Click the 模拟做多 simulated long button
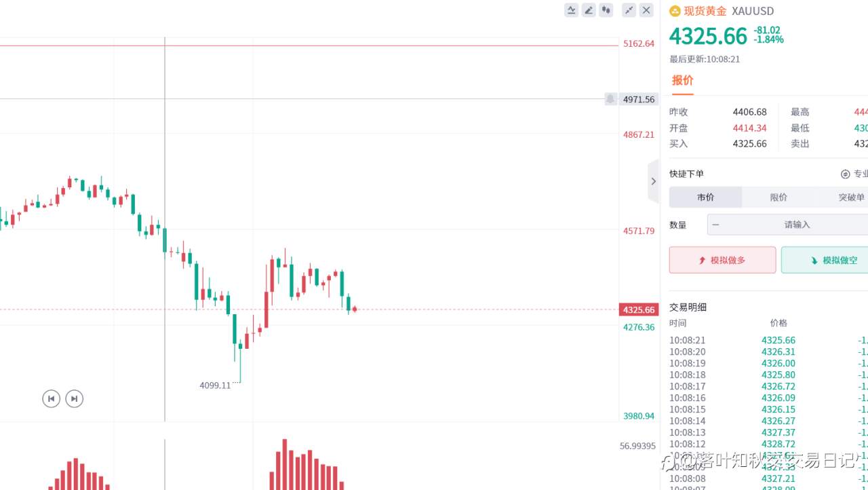The height and width of the screenshot is (490, 868). [722, 260]
